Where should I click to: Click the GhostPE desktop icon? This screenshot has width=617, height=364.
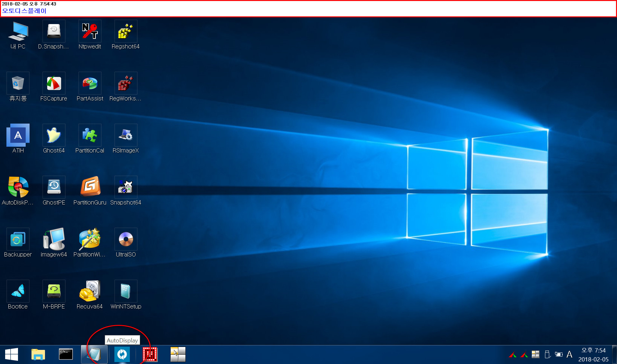pos(54,191)
